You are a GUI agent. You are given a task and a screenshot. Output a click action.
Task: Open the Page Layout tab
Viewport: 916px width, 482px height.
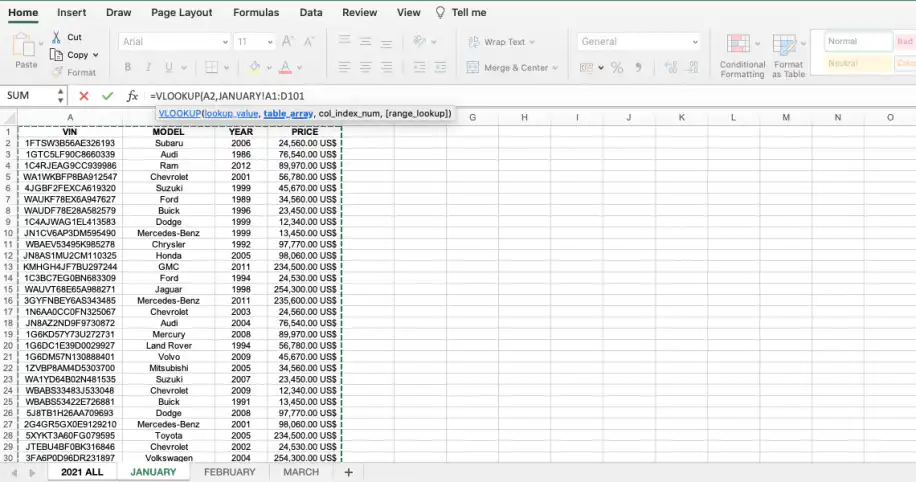click(x=182, y=12)
